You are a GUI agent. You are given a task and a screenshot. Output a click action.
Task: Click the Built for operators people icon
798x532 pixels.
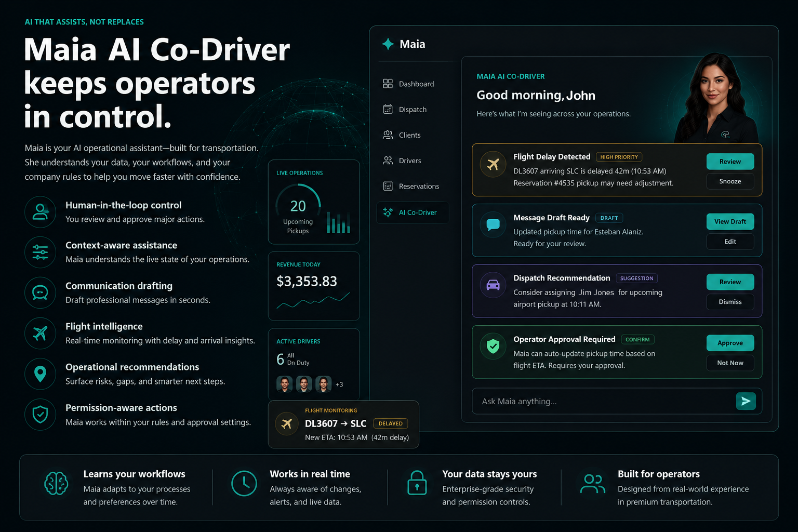coord(592,483)
